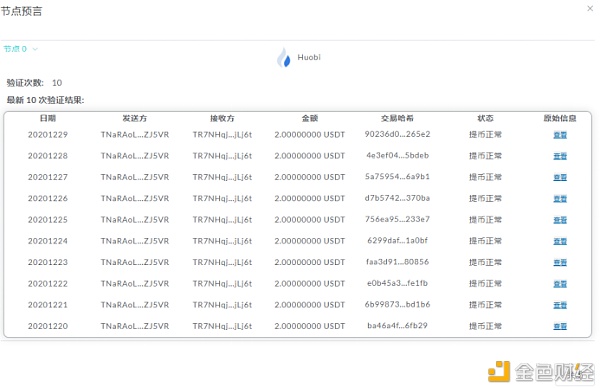The height and width of the screenshot is (388, 600).
Task: View raw info for 20201228 row
Action: pos(560,156)
